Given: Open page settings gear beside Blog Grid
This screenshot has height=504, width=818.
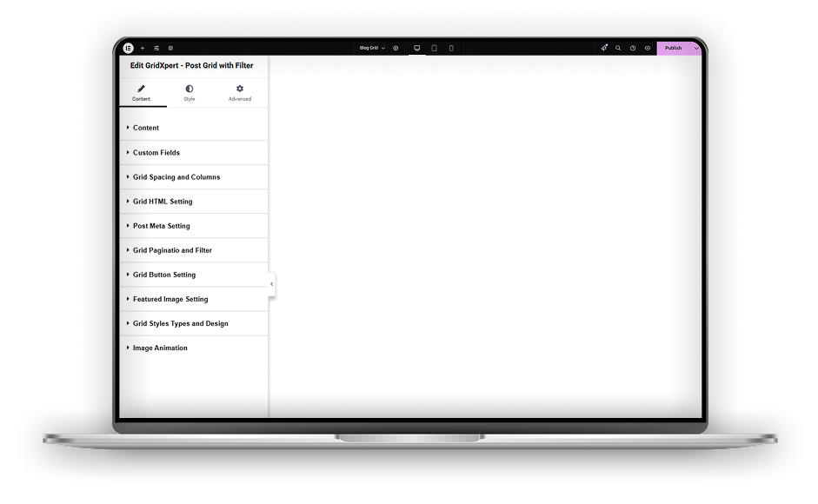Looking at the screenshot, I should tap(396, 48).
